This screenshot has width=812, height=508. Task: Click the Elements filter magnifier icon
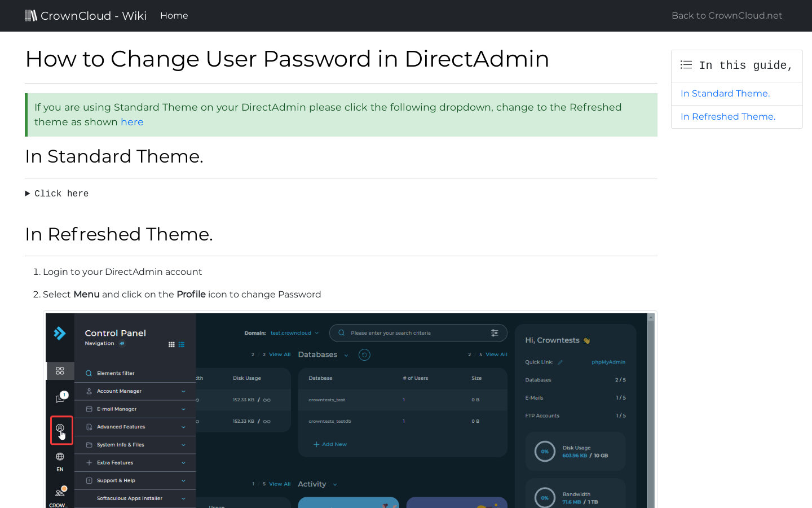[89, 373]
